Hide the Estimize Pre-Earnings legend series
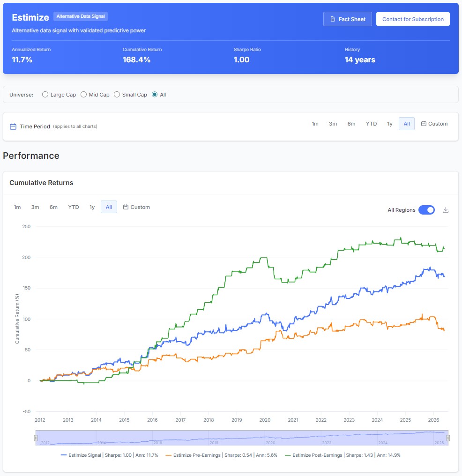 [x=221, y=455]
